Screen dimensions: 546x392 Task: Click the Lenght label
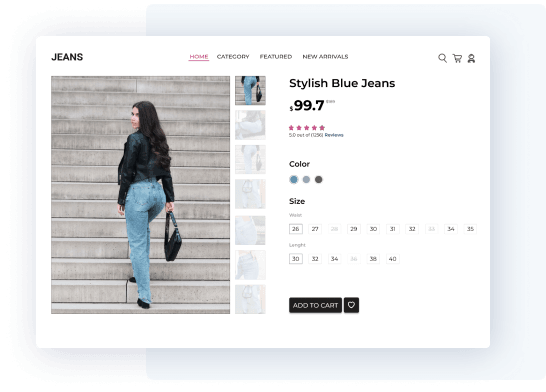point(297,245)
